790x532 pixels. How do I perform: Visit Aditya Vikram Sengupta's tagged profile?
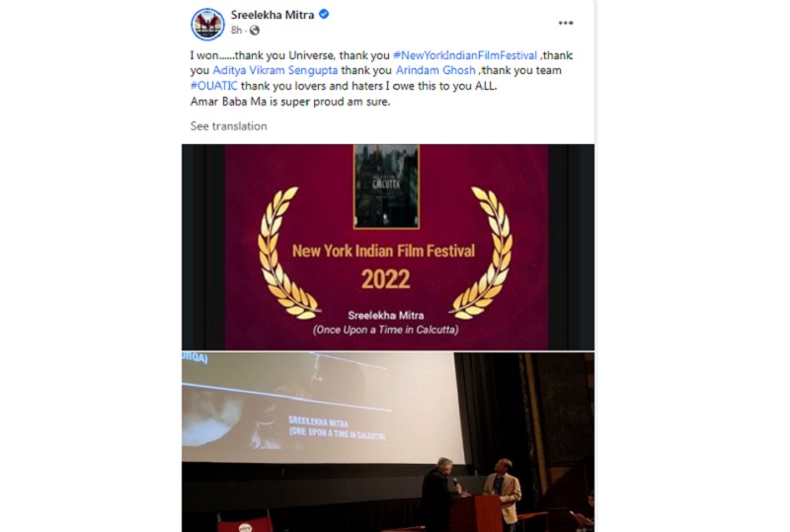276,70
